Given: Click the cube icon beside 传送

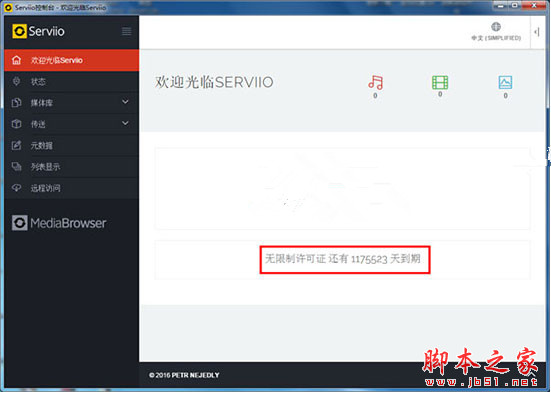Looking at the screenshot, I should pyautogui.click(x=16, y=124).
